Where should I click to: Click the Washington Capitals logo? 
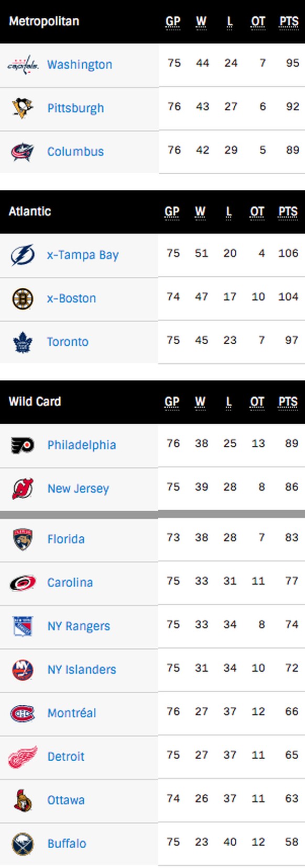(23, 64)
